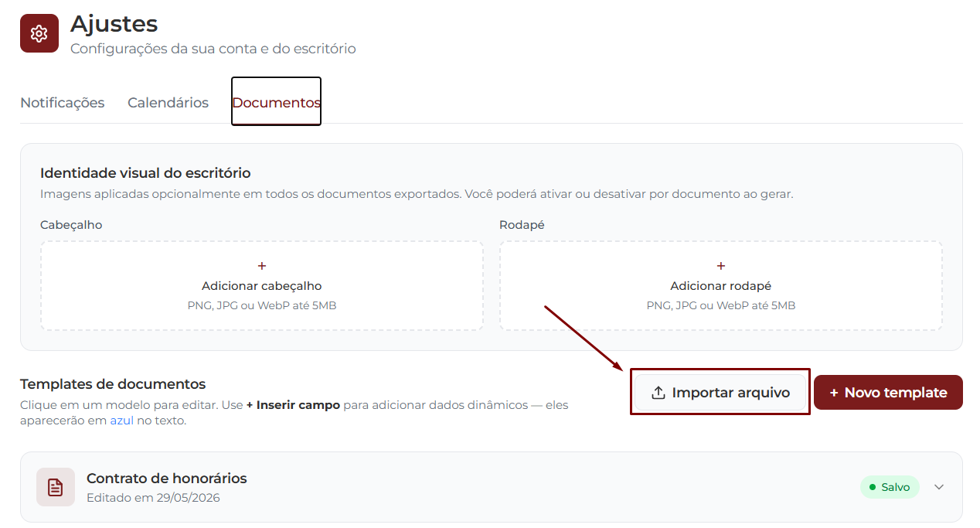Click the '+ Inserir campo' bold text
This screenshot has height=528, width=980.
tap(293, 405)
